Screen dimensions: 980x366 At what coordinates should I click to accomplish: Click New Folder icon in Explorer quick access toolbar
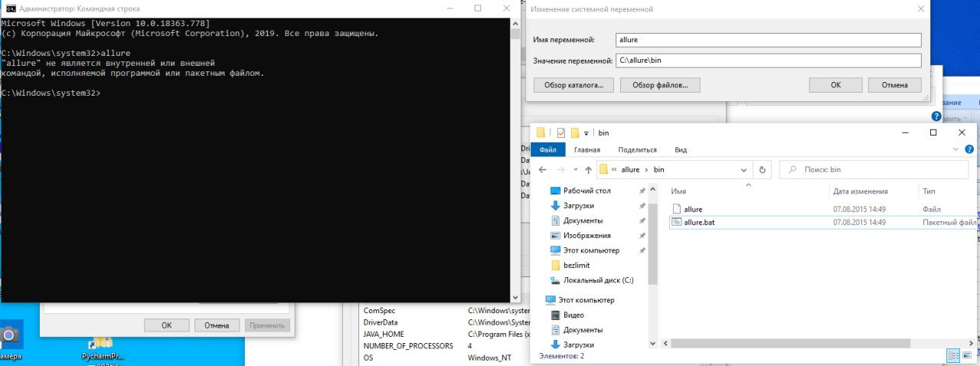[574, 132]
